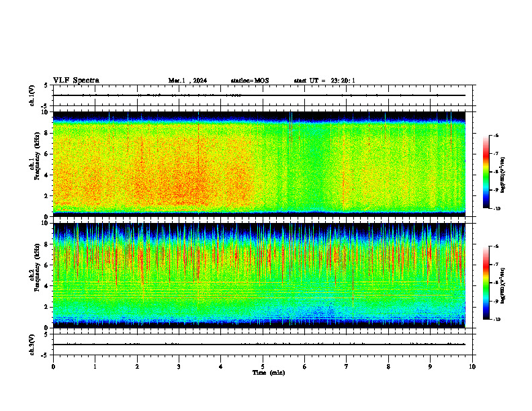Click the 'start UT = 23:20: 1' text
The height and width of the screenshot is (411, 532).
click(x=324, y=81)
